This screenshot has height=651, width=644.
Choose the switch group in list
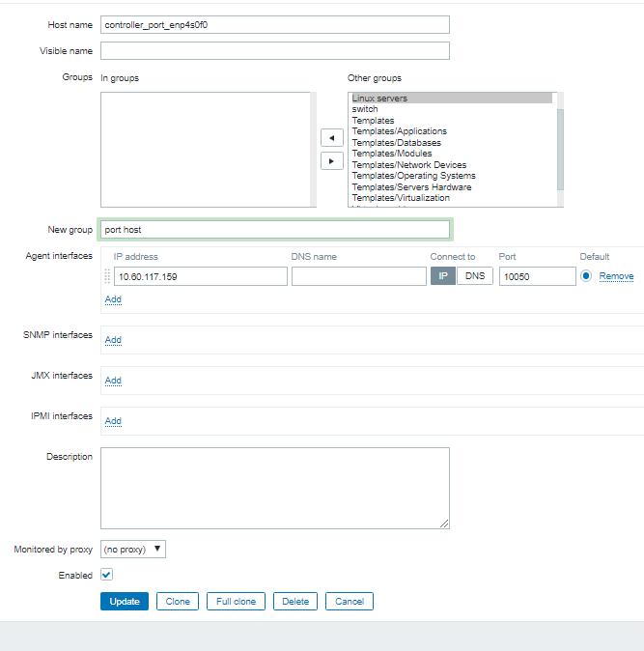[x=365, y=109]
